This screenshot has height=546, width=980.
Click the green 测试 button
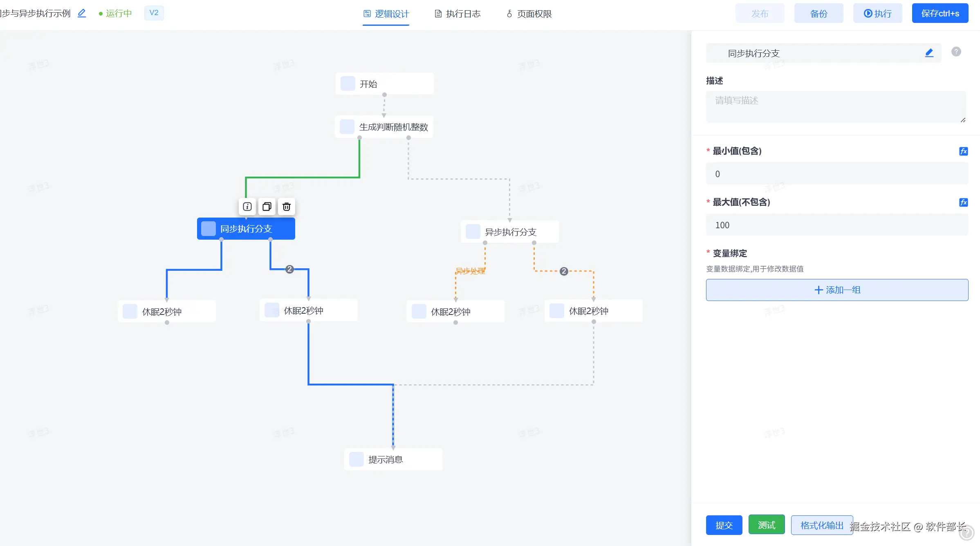pyautogui.click(x=766, y=525)
